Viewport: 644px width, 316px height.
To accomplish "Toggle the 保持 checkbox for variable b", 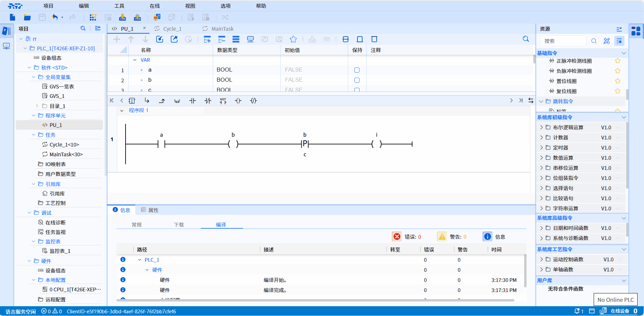I will point(357,80).
